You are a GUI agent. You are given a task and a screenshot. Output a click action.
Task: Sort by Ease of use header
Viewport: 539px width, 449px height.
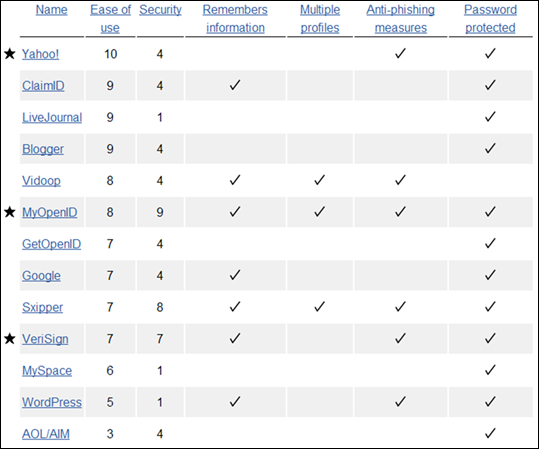pos(110,19)
